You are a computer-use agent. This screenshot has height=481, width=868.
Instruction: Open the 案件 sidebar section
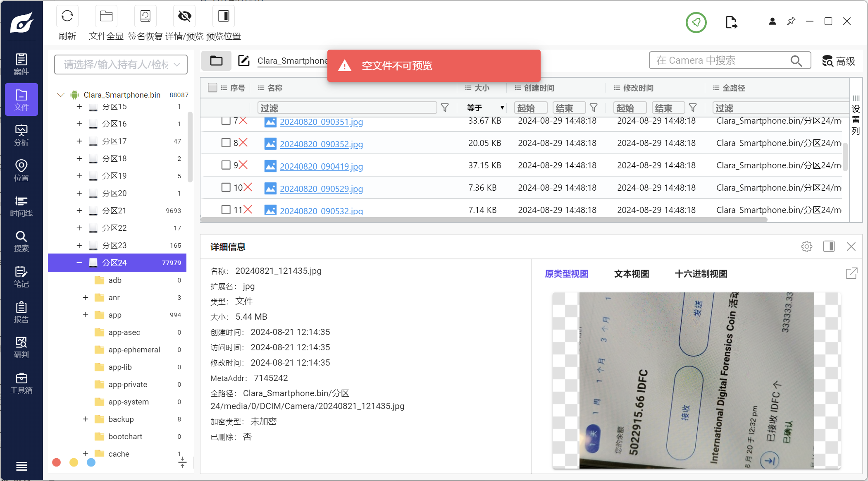coord(21,64)
